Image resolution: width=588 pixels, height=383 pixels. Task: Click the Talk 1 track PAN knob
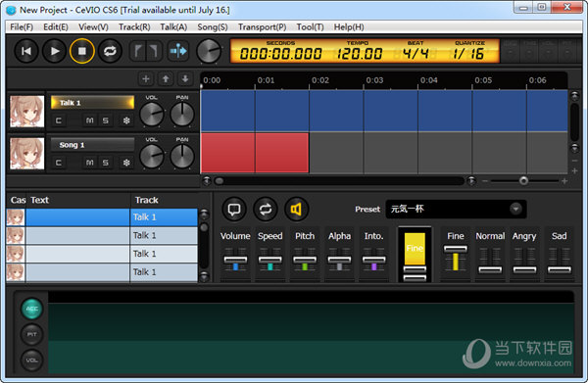pos(182,114)
